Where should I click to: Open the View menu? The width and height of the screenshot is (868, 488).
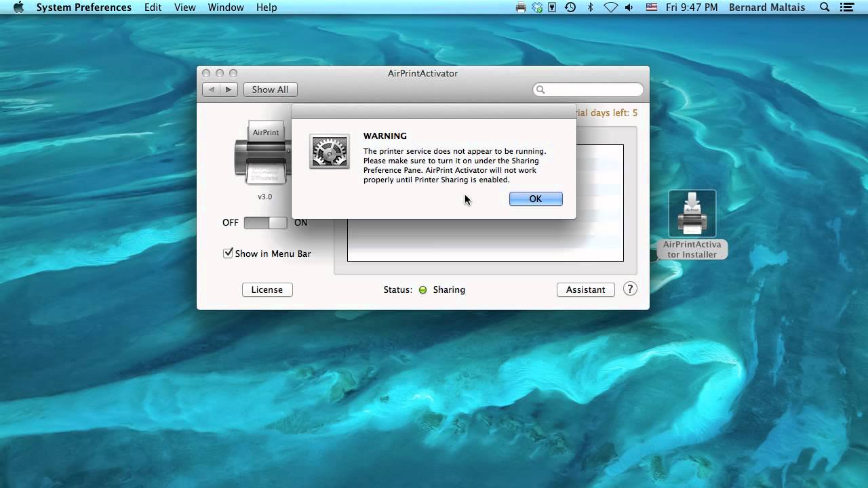[x=185, y=7]
